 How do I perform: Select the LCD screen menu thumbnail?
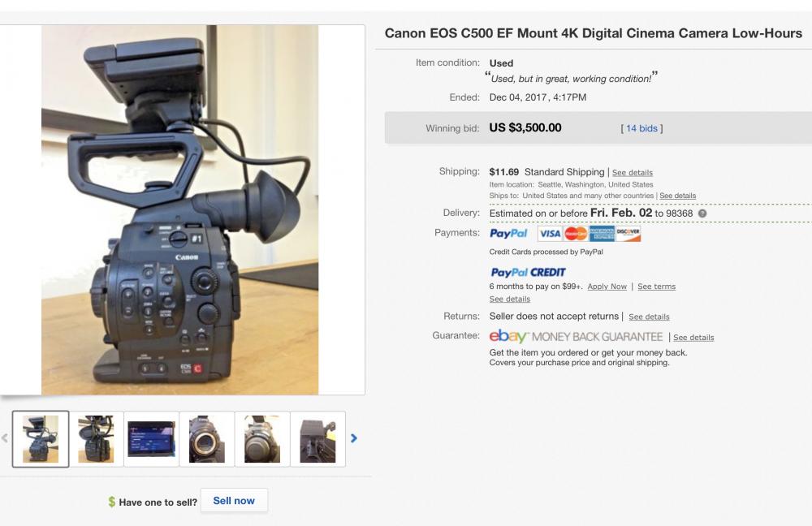click(151, 439)
